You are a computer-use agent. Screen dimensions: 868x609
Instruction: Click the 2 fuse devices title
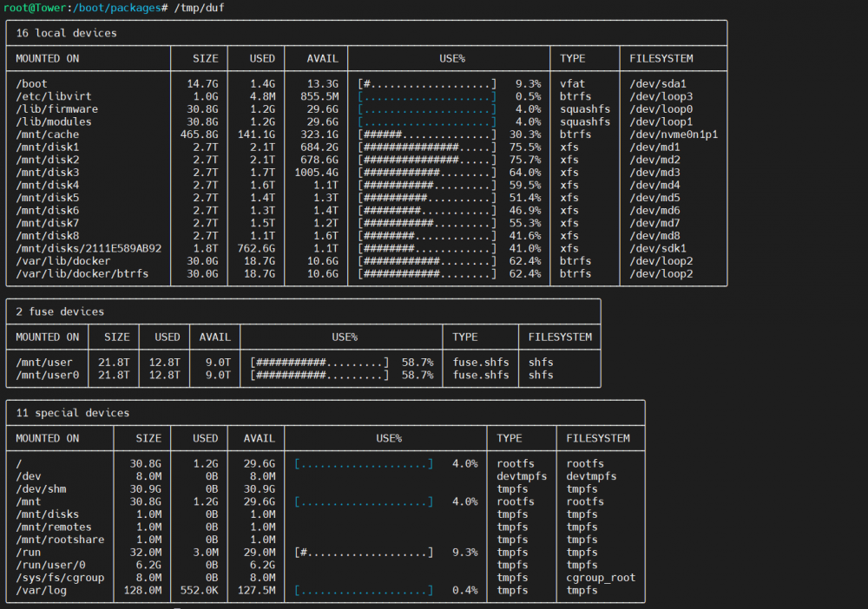pyautogui.click(x=60, y=312)
